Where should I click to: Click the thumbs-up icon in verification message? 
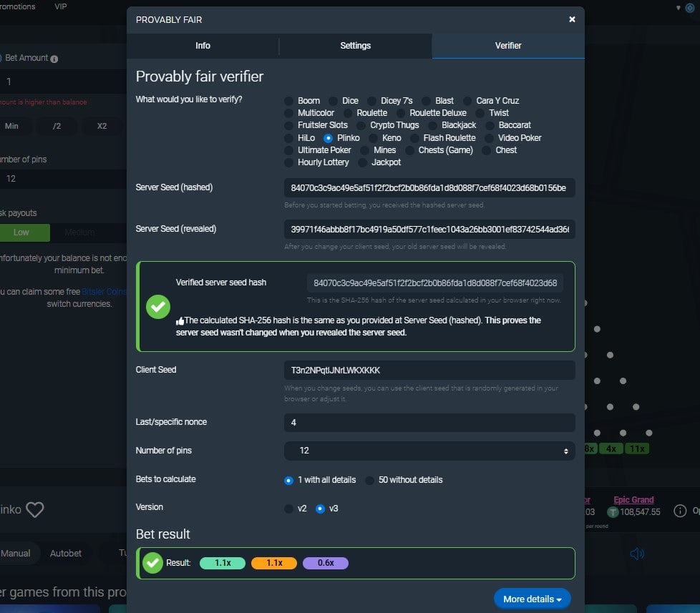(180, 320)
